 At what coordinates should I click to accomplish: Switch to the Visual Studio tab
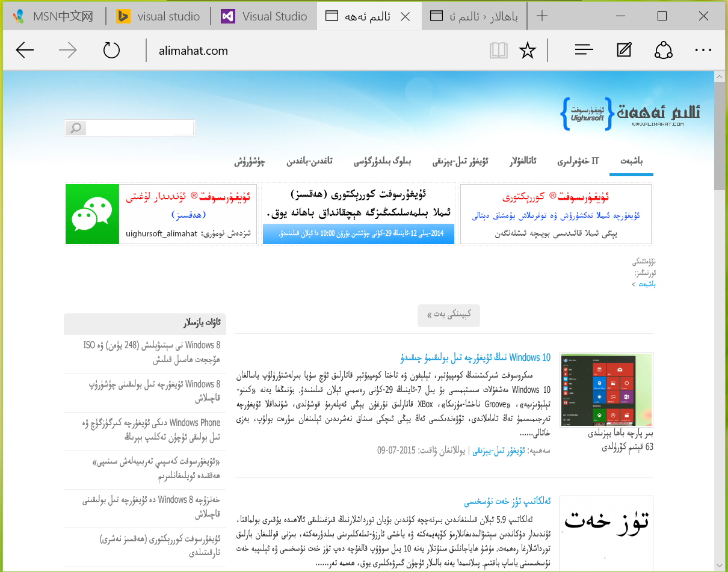[x=264, y=16]
